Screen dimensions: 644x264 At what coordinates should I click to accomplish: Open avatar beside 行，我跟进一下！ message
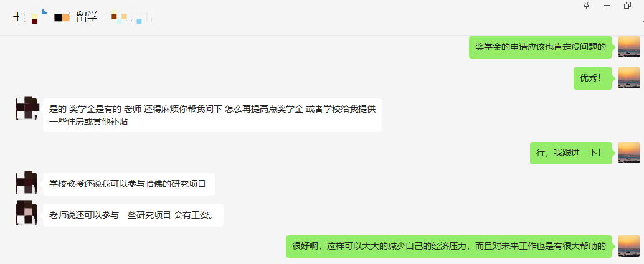click(629, 153)
